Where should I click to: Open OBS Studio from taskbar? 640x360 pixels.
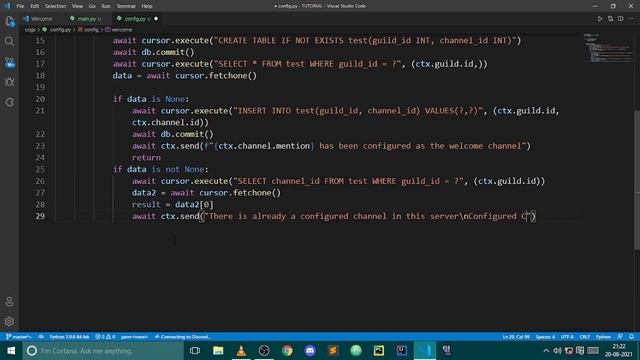tap(264, 351)
